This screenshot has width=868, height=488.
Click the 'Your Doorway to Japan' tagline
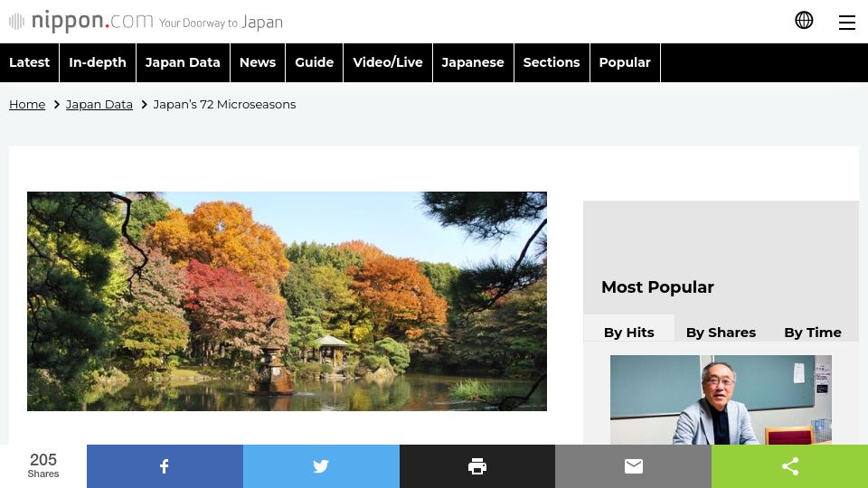(x=221, y=23)
